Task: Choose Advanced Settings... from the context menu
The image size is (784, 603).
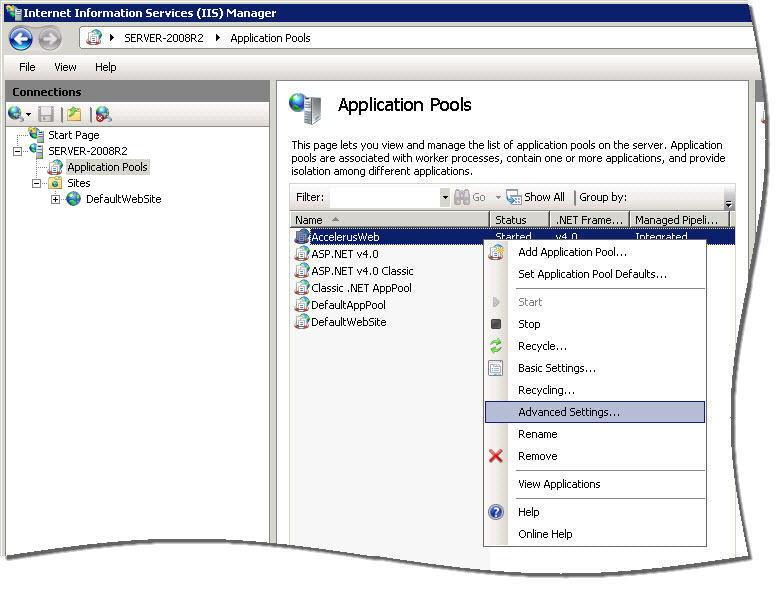Action: (x=594, y=412)
